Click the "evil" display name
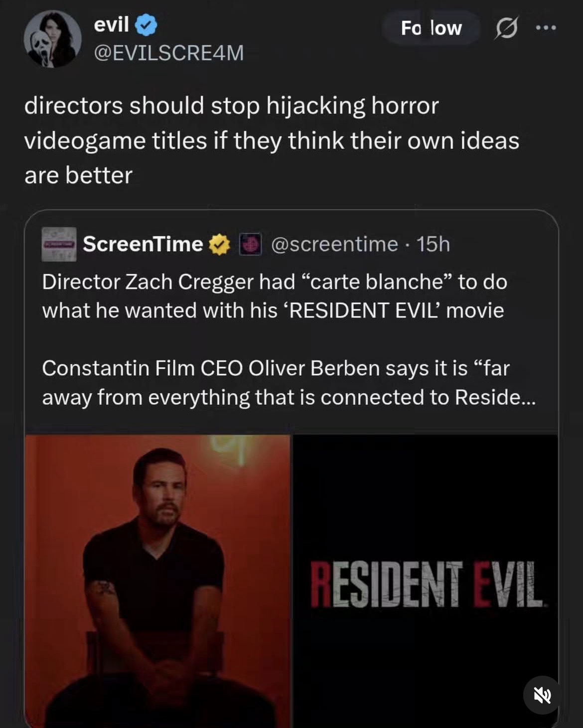The height and width of the screenshot is (728, 583). [111, 24]
